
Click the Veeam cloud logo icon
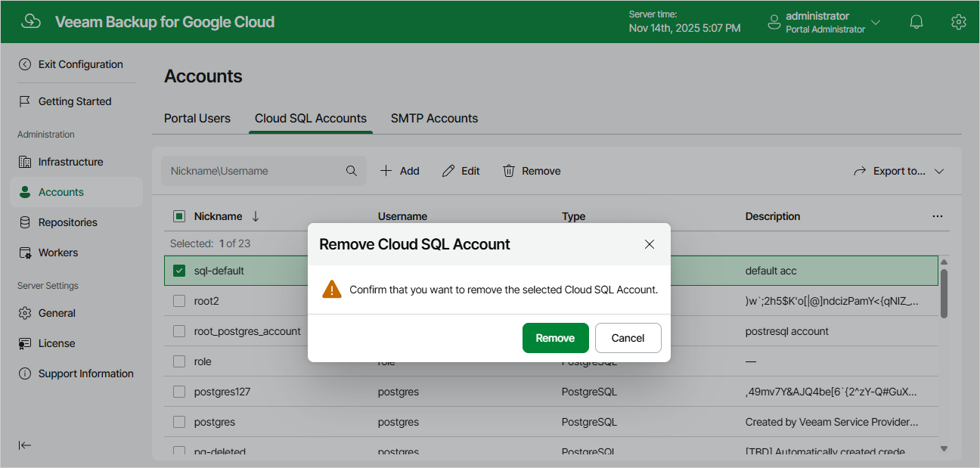[x=31, y=21]
